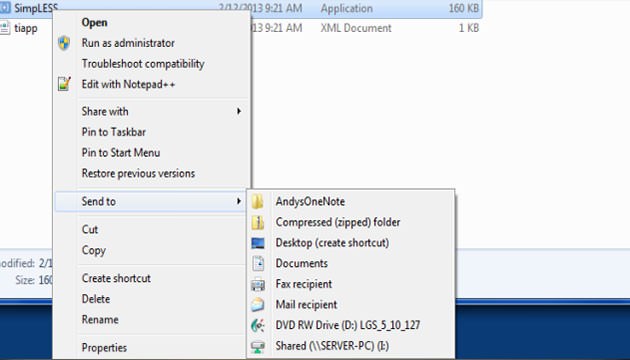Click the 160 KB size cell
Screen dimensions: 630x360
[464, 8]
